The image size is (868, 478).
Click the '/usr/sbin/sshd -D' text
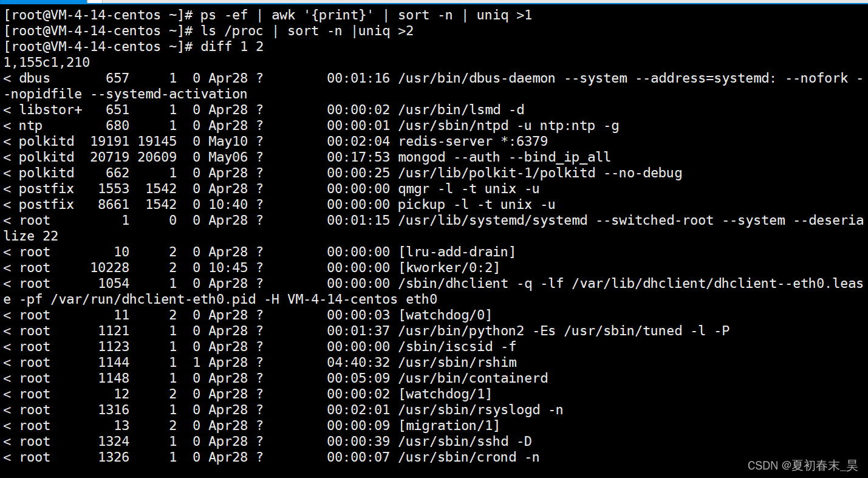tap(465, 441)
